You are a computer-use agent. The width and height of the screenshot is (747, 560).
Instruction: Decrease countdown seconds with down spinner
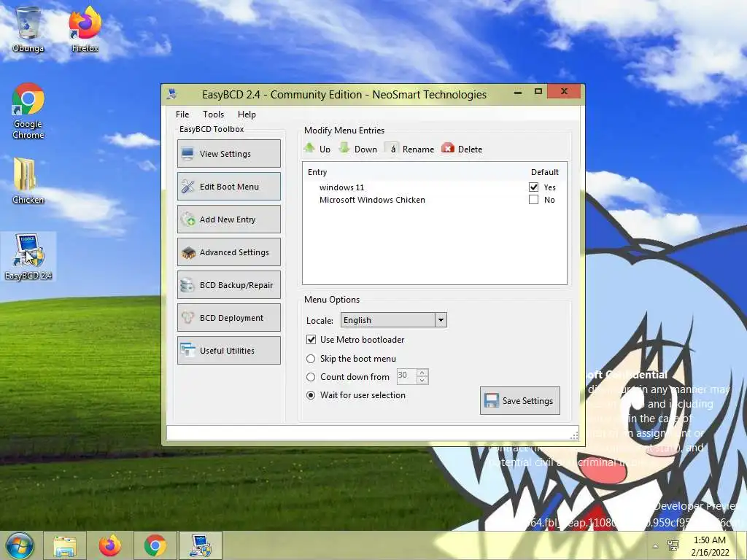click(x=422, y=380)
